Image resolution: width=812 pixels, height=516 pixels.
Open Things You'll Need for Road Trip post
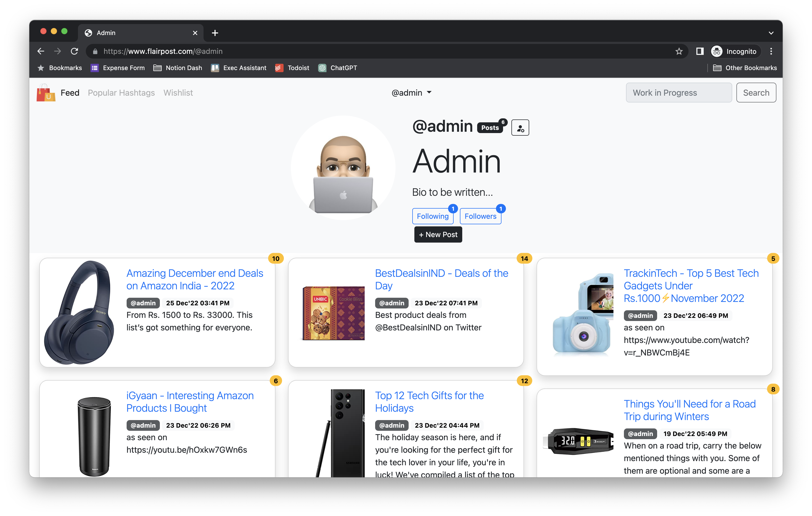tap(689, 410)
